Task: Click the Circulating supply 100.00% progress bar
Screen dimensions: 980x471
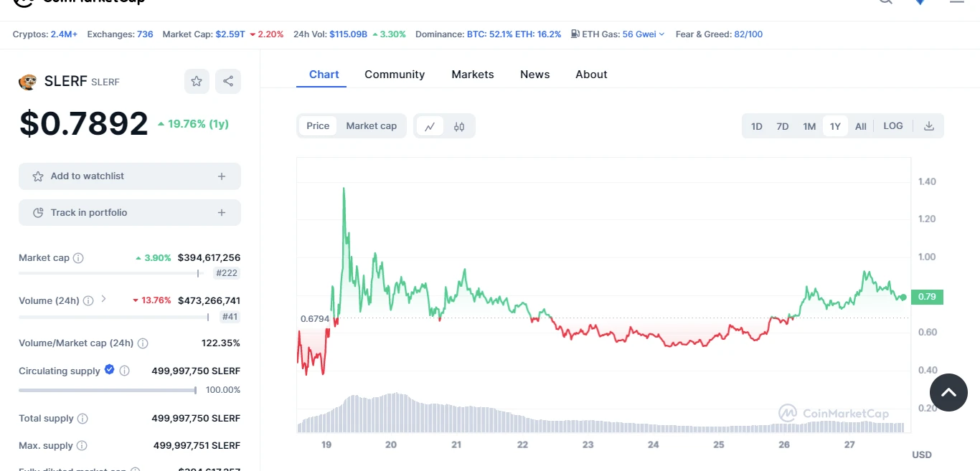Action: tap(108, 390)
